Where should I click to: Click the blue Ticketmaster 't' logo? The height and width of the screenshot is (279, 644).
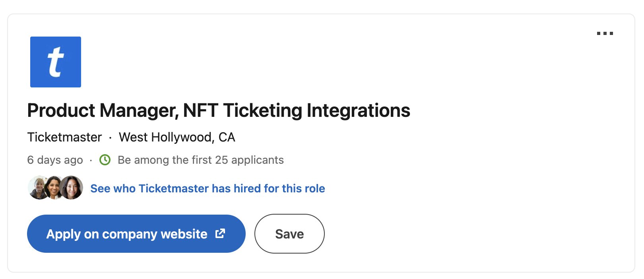point(56,62)
